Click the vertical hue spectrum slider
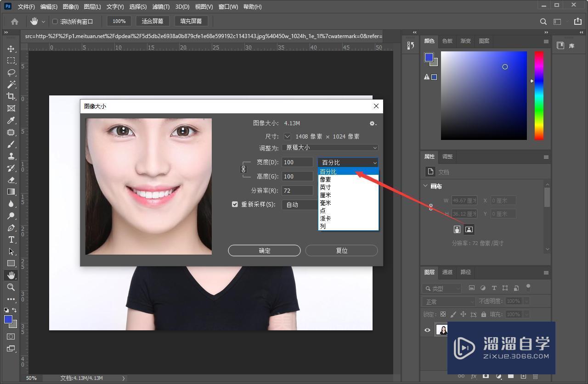The image size is (588, 384). (539, 95)
